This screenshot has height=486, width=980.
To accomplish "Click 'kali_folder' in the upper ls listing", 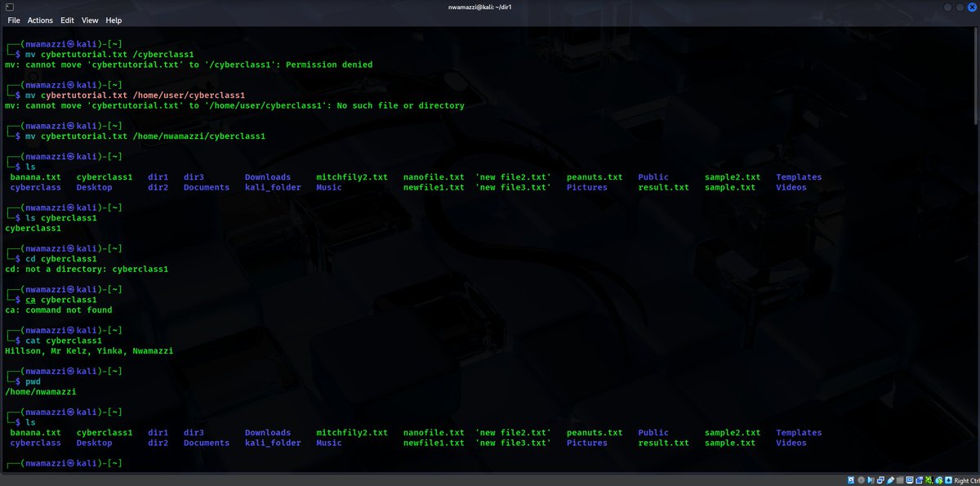I will (x=273, y=187).
